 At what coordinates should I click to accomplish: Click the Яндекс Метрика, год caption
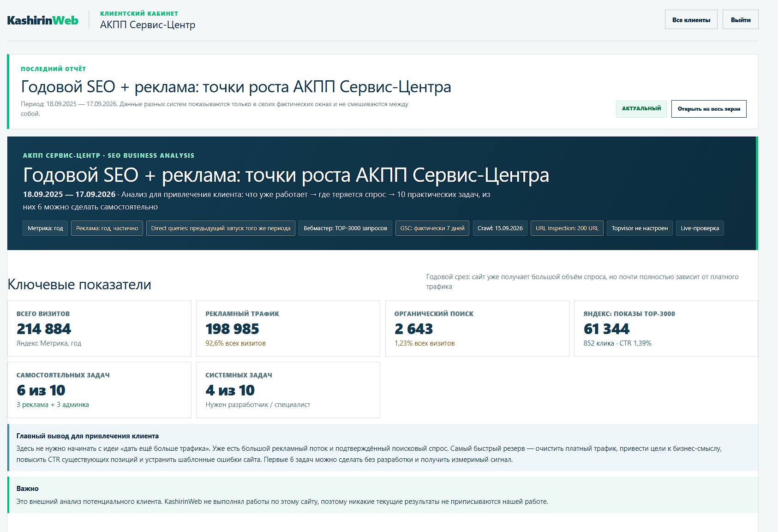(x=49, y=343)
